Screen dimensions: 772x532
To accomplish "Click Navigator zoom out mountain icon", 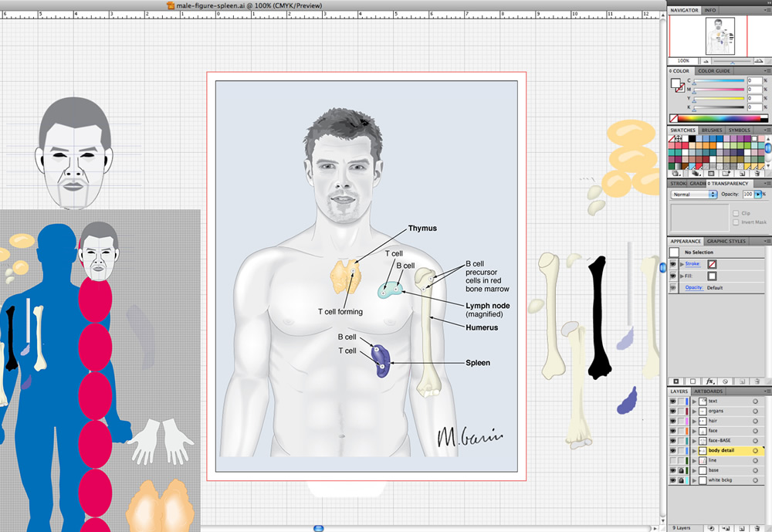I will coord(706,61).
